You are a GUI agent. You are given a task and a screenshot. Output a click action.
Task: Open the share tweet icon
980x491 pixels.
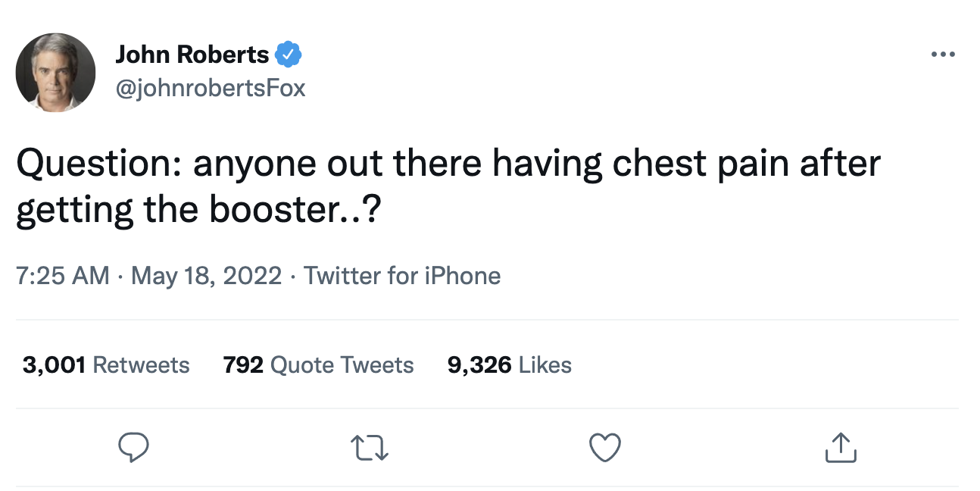point(841,447)
